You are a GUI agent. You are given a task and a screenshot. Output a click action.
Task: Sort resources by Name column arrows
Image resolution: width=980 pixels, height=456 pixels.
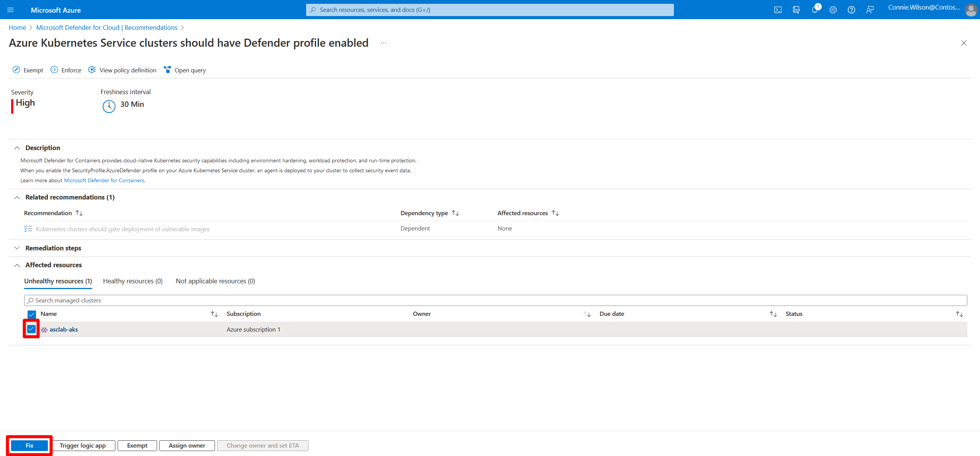click(214, 314)
